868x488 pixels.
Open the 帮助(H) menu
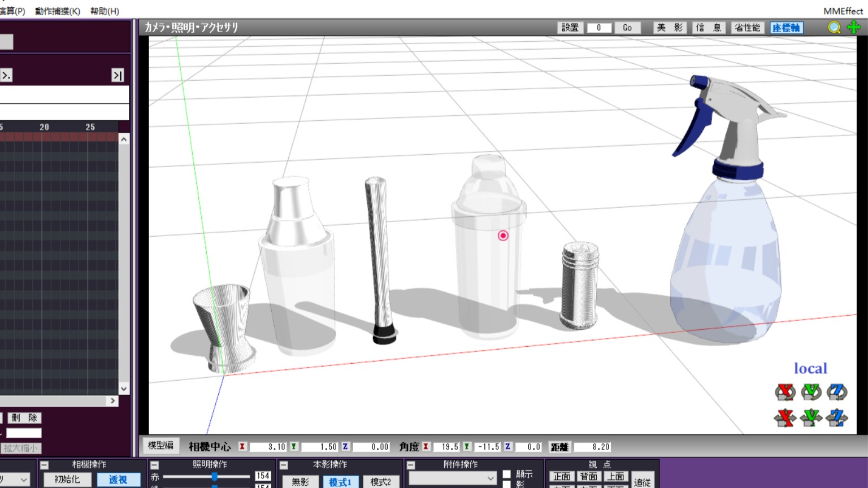(105, 11)
